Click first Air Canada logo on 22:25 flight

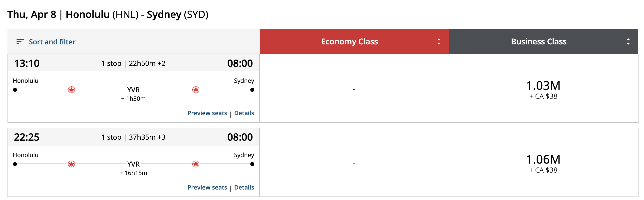pos(71,164)
